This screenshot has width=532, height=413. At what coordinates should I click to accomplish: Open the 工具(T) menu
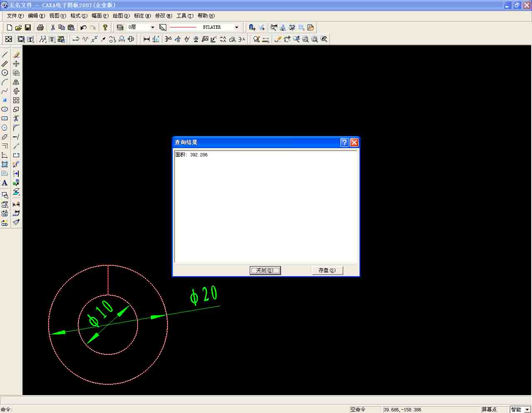coord(185,16)
